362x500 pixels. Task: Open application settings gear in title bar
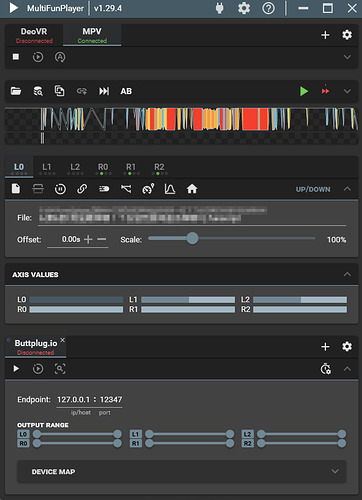pos(244,8)
